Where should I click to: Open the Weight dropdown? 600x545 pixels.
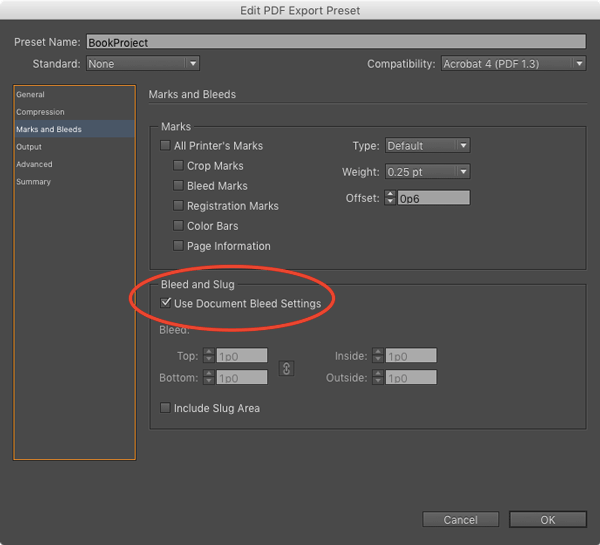pos(427,172)
